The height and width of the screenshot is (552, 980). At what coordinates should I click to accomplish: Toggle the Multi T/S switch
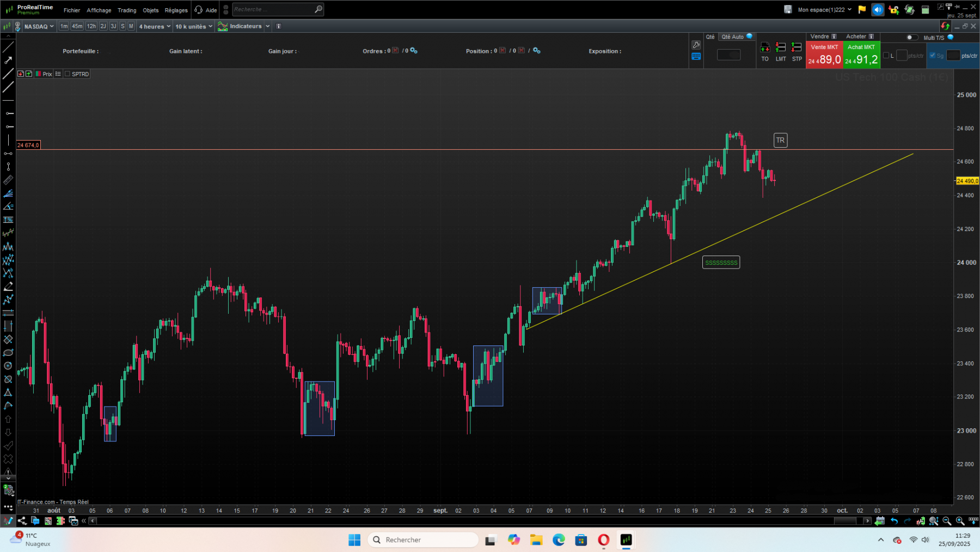pos(912,38)
